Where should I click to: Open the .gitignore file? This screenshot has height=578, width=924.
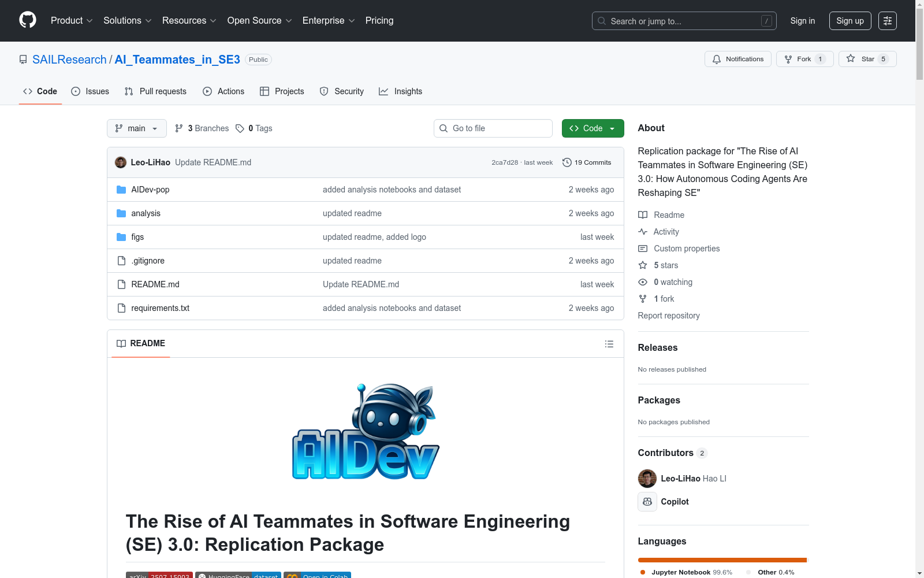(148, 261)
